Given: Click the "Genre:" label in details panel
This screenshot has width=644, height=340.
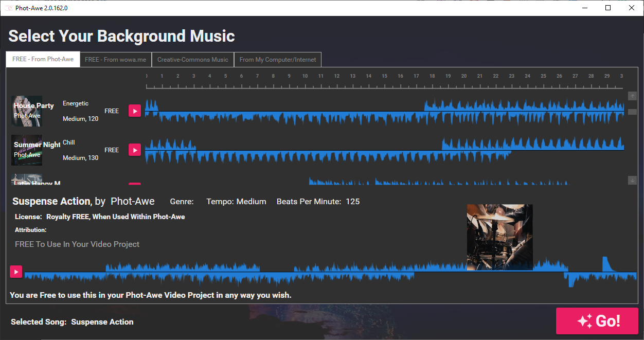Looking at the screenshot, I should pos(182,202).
